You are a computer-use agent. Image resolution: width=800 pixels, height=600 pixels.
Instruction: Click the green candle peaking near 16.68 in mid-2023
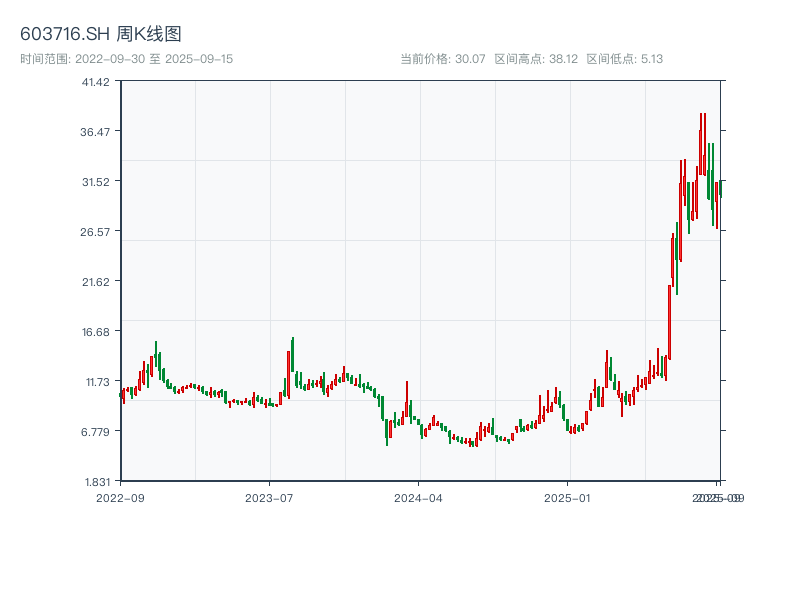(292, 355)
